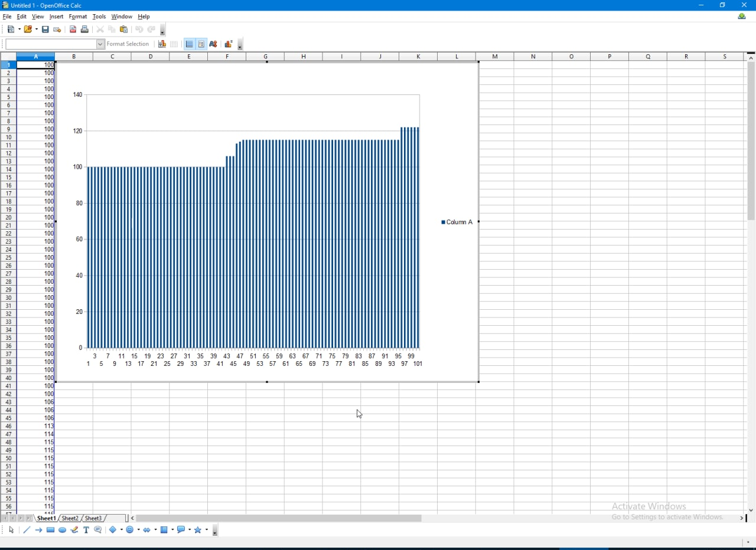Select the Sheet1 tab

(46, 518)
